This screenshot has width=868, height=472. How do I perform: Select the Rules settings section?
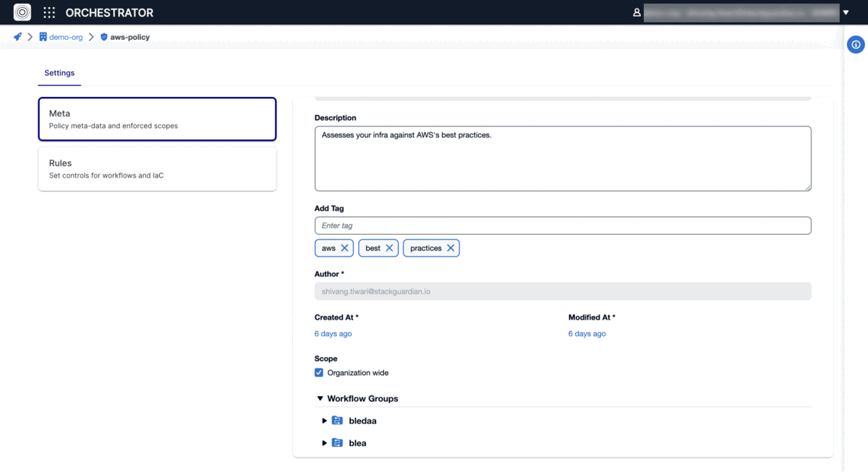tap(157, 169)
